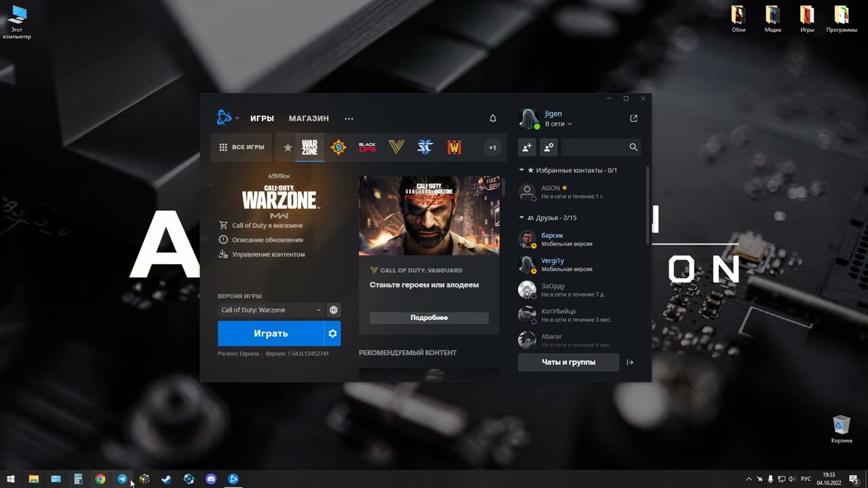Viewport: 868px width, 488px height.
Task: Open the notifications bell
Action: (x=493, y=119)
